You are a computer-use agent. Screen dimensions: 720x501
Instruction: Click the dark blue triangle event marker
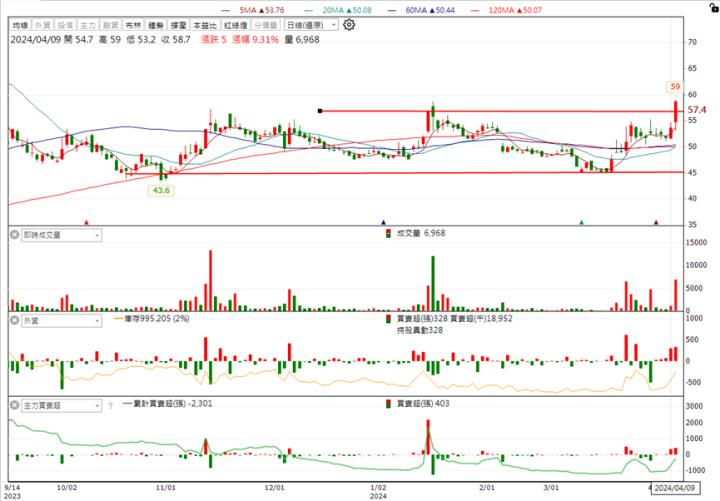point(383,222)
